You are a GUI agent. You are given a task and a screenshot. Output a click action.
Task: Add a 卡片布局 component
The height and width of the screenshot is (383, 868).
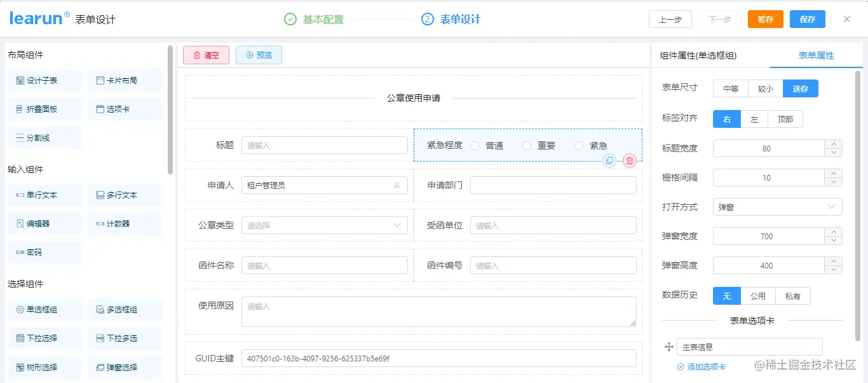125,81
